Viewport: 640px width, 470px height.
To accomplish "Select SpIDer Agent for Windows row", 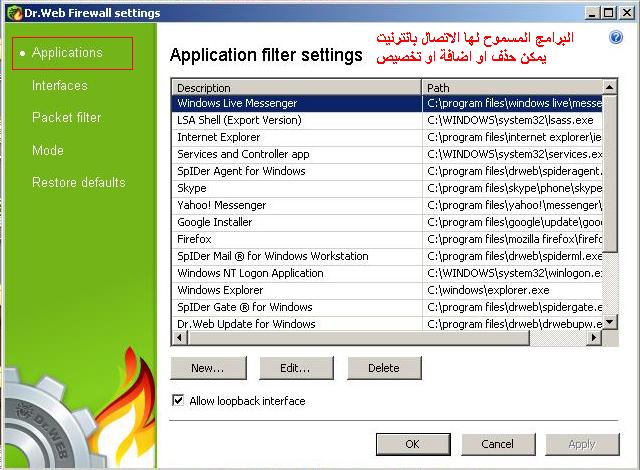I will coord(387,171).
